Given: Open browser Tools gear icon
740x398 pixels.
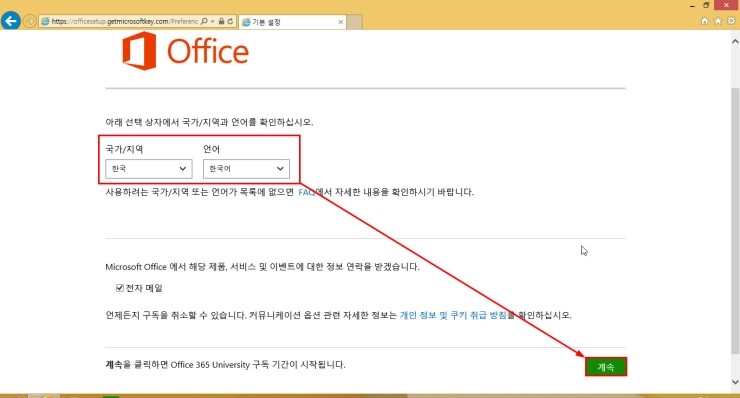Looking at the screenshot, I should click(x=731, y=21).
